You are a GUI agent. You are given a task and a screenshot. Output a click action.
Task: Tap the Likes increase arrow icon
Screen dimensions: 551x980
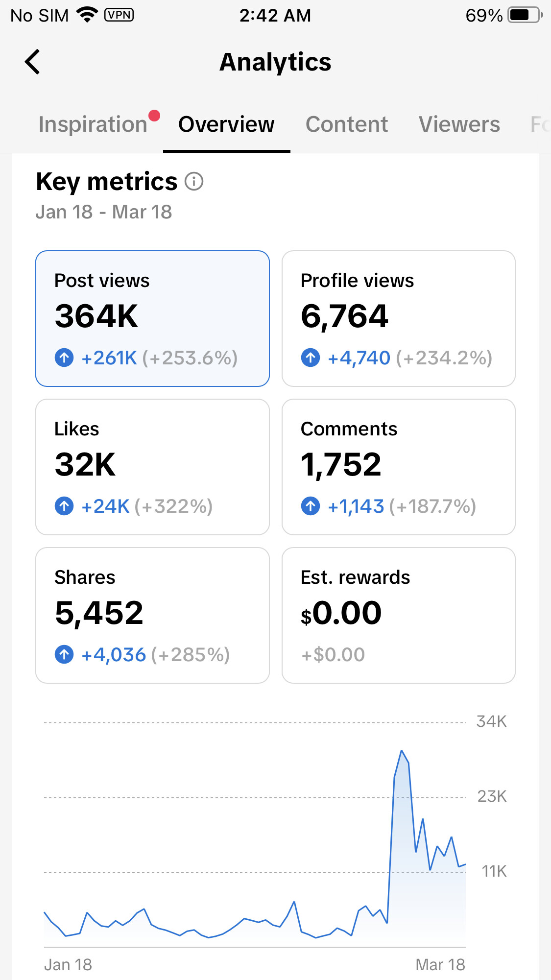[x=64, y=506]
